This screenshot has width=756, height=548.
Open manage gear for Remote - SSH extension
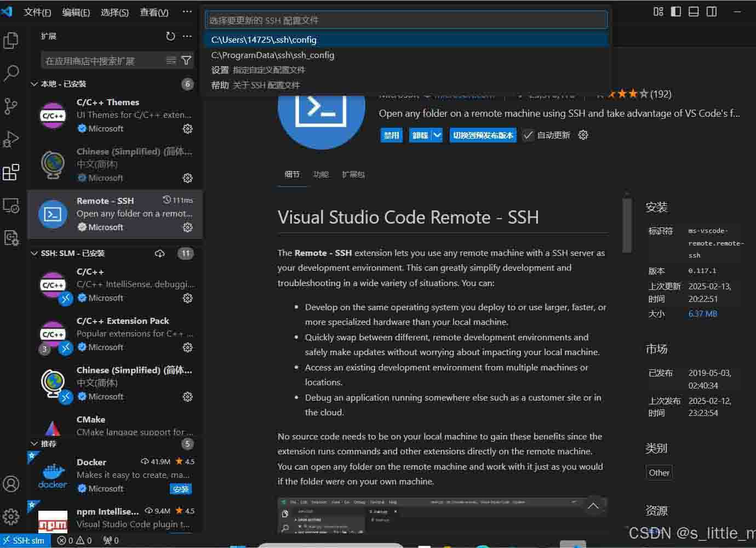pos(187,227)
